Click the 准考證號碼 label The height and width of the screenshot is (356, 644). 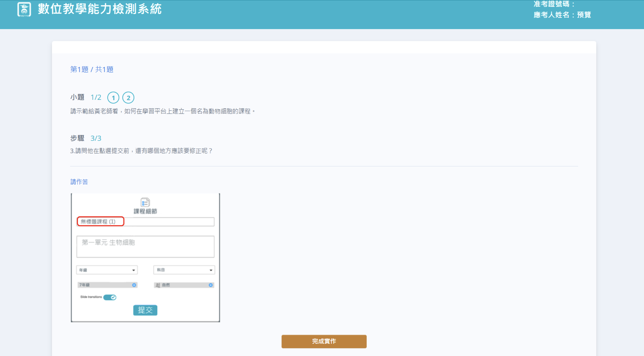coord(554,4)
